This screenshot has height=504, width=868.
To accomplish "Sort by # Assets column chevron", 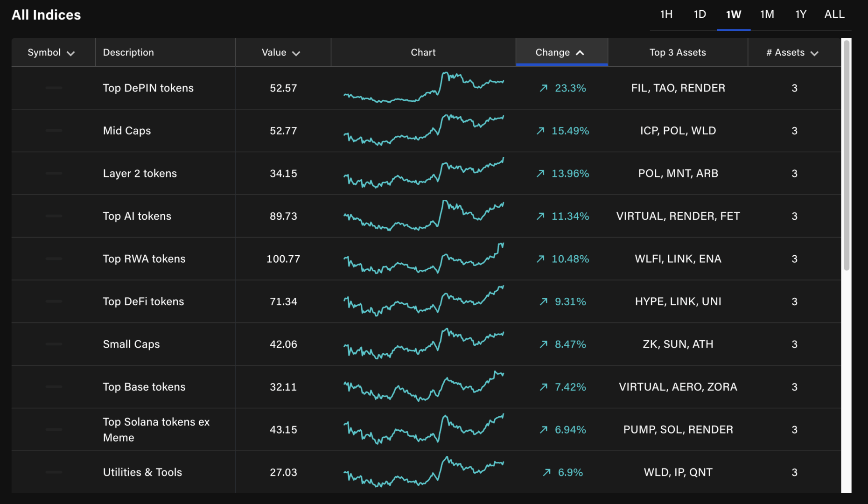I will [x=814, y=53].
